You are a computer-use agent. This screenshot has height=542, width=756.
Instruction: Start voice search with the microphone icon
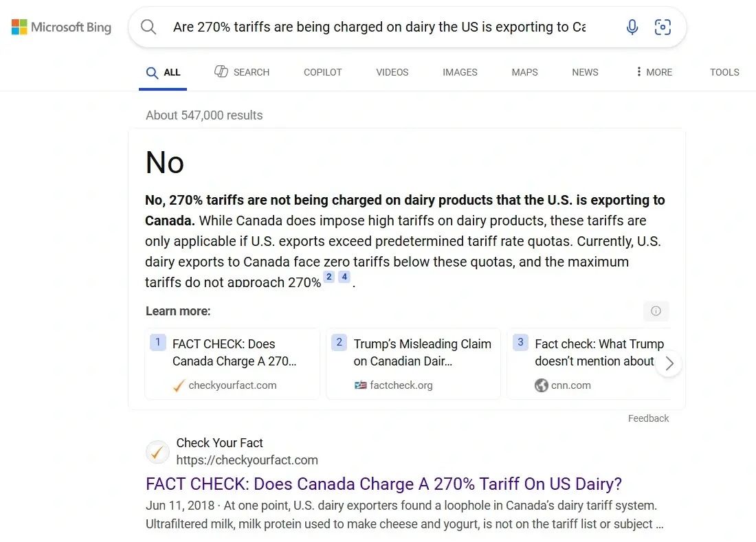(632, 27)
